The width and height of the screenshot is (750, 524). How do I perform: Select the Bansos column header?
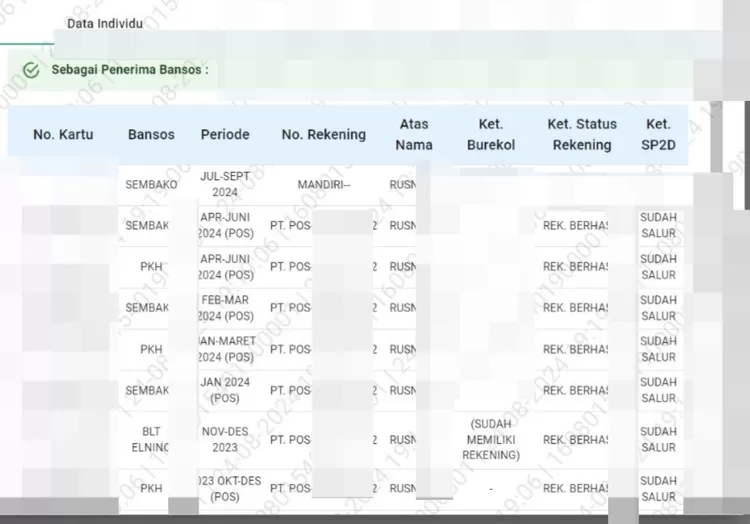[151, 134]
